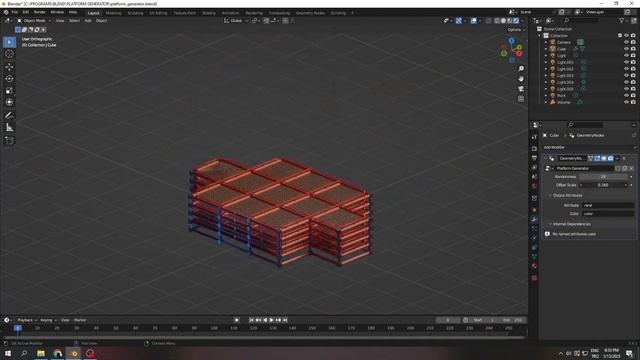This screenshot has width=640, height=360.
Task: Toggle camera view icon in viewport
Action: click(521, 89)
